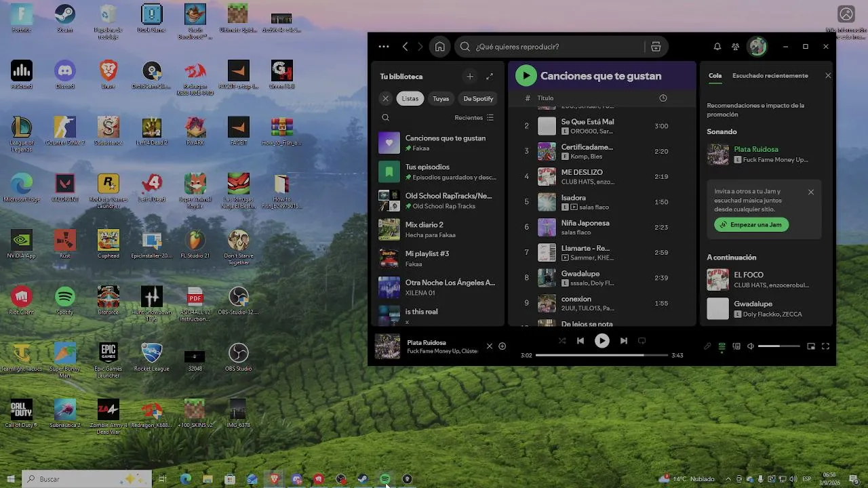Search within Tu biblioteca
Image resolution: width=868 pixels, height=488 pixels.
[386, 117]
